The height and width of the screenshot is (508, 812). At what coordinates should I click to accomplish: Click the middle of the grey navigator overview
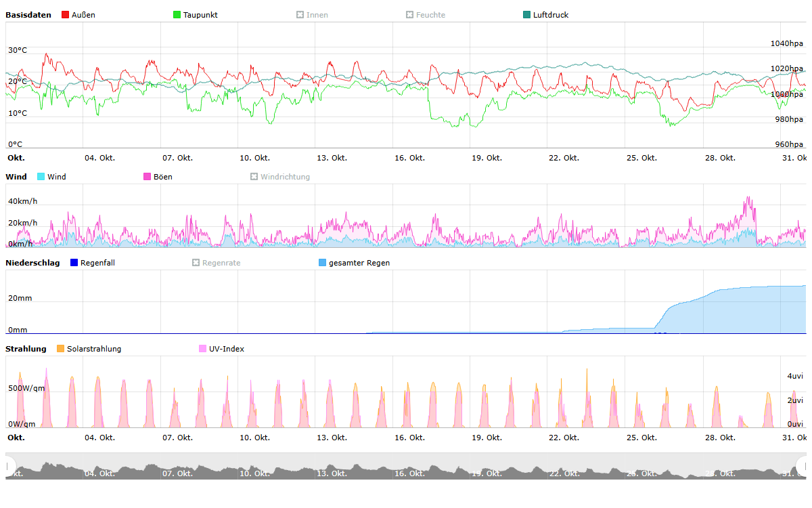406,470
